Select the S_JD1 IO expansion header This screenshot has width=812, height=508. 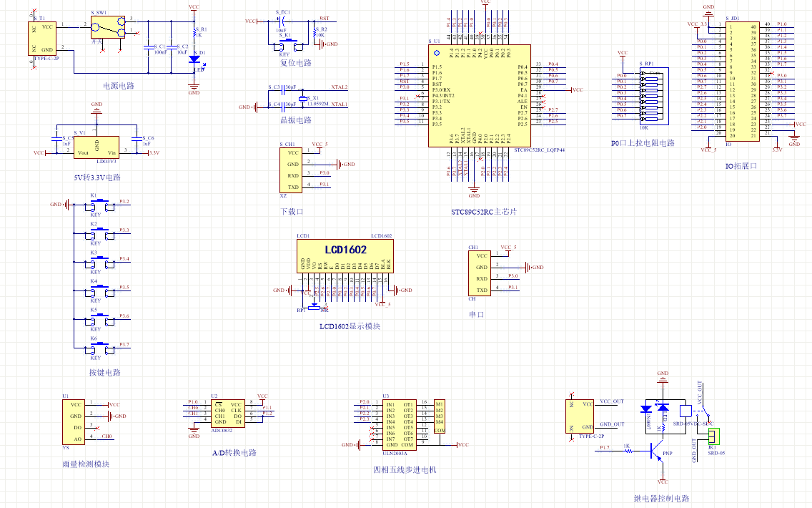click(x=742, y=82)
